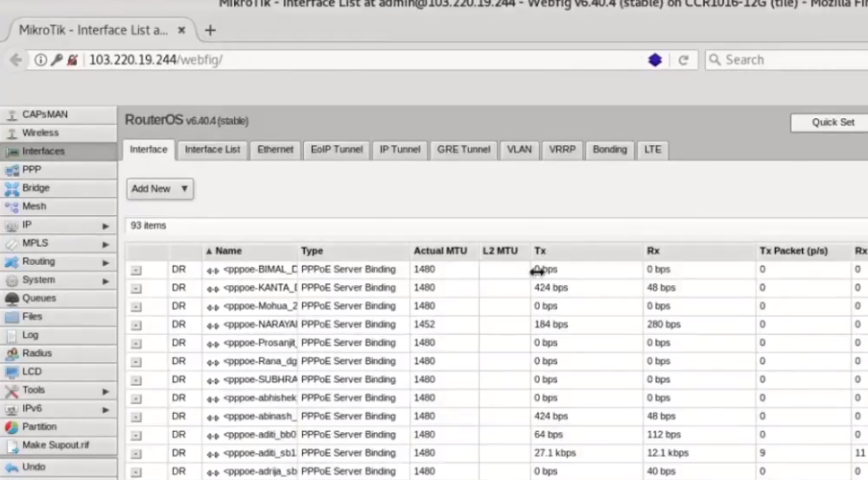
Task: Open the Bonding tab
Action: 609,150
